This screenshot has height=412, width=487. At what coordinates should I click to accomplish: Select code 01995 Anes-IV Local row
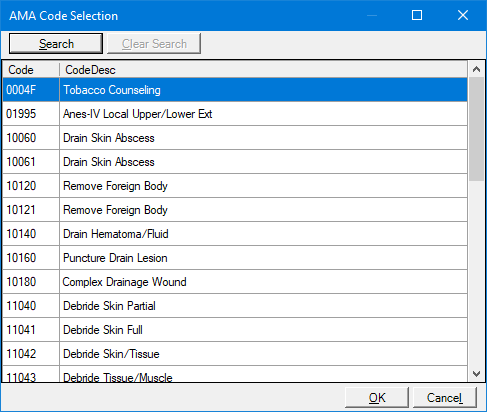(x=235, y=114)
